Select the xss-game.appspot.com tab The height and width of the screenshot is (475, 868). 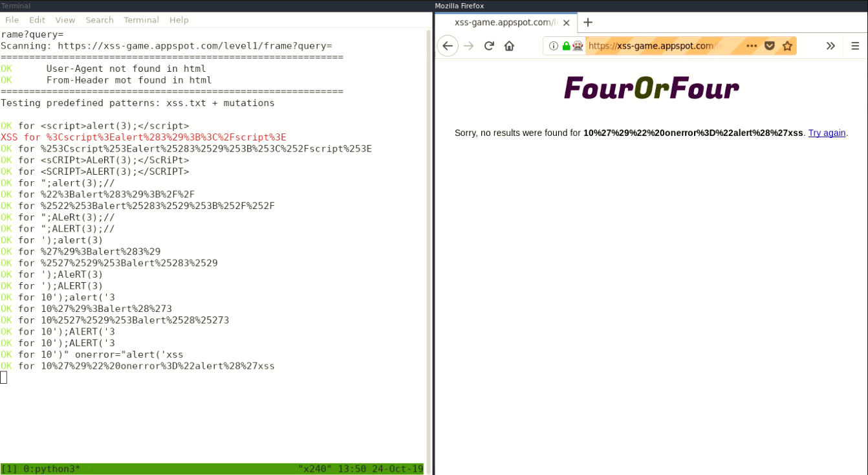[506, 23]
